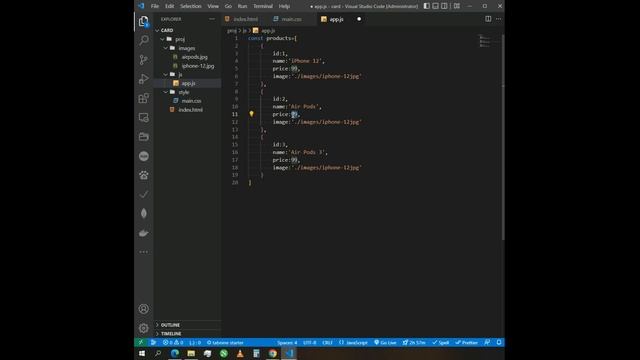Open the Remote Explorer icon in the activity bar

tap(144, 118)
